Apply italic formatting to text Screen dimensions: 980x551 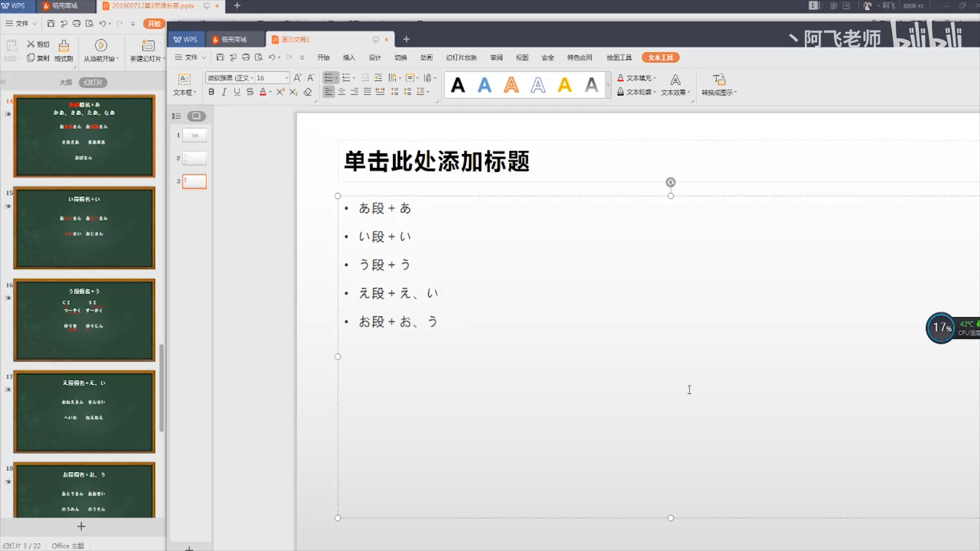(x=224, y=92)
